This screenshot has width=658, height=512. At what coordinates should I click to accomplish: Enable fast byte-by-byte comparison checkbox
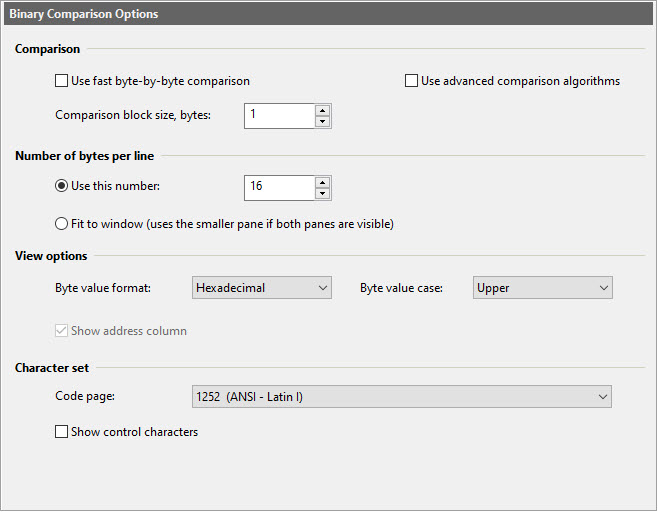(62, 81)
